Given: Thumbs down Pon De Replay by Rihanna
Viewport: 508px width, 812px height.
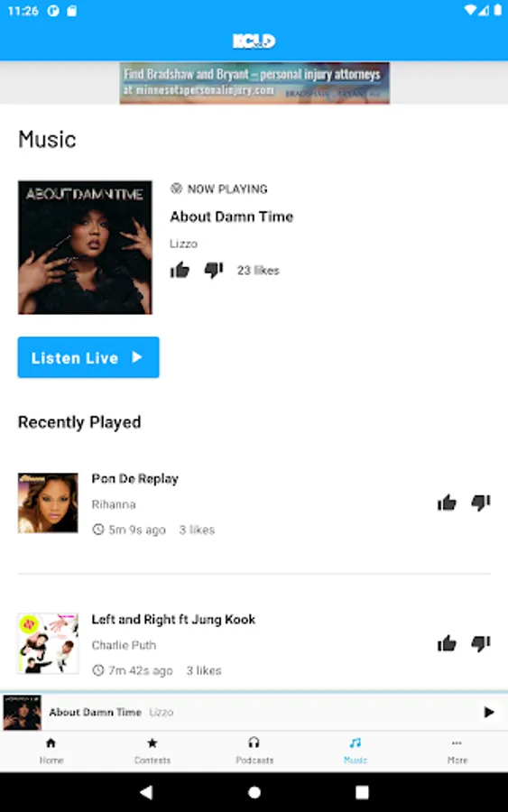Looking at the screenshot, I should pyautogui.click(x=481, y=503).
